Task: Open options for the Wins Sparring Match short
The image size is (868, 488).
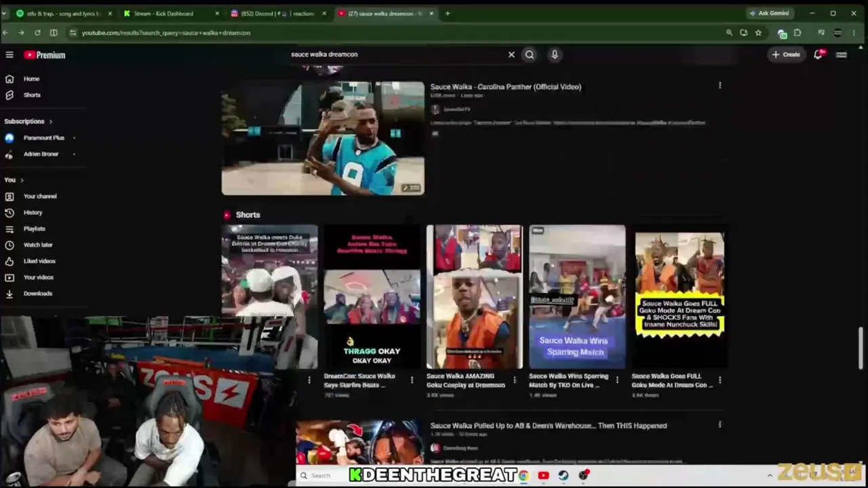Action: pos(617,380)
